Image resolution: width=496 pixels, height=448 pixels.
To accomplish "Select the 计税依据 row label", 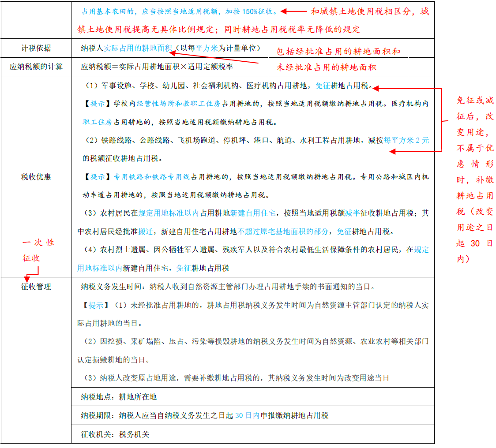I will pyautogui.click(x=36, y=48).
